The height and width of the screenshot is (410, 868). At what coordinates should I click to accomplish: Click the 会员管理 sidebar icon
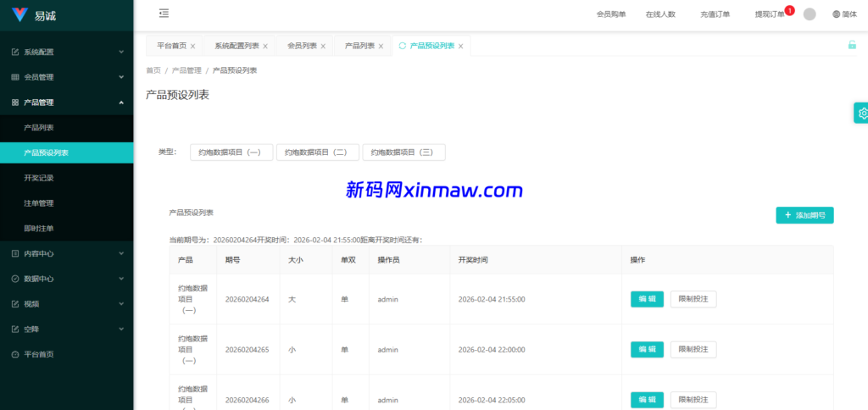[15, 77]
